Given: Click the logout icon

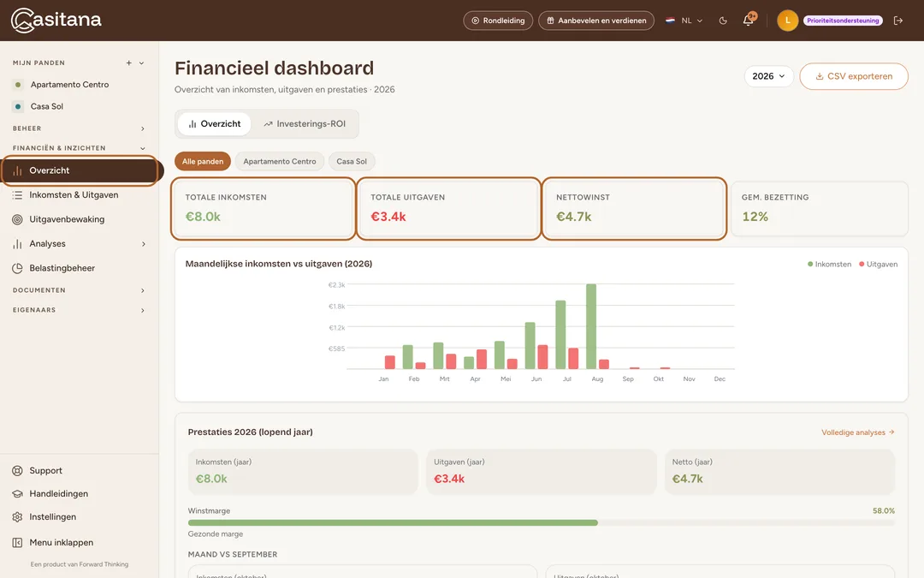Looking at the screenshot, I should (898, 21).
